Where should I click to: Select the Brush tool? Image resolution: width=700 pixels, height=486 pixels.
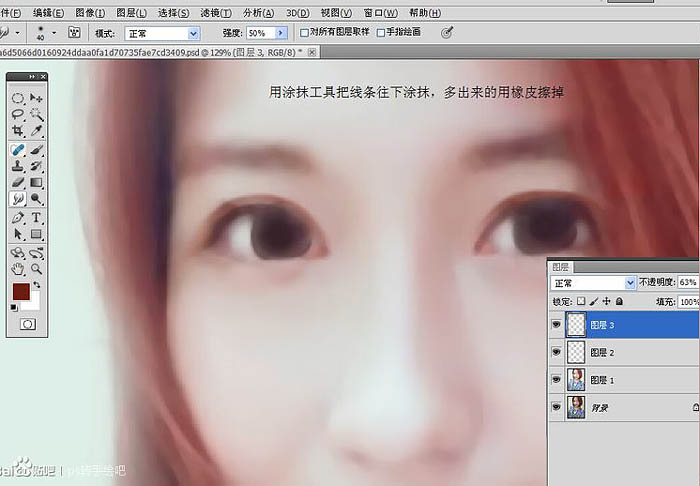pyautogui.click(x=36, y=150)
